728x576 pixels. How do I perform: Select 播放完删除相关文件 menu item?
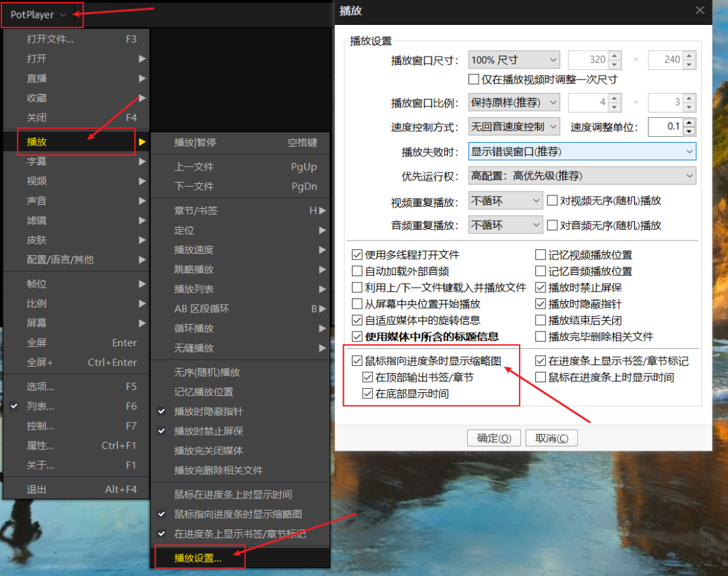[241, 470]
